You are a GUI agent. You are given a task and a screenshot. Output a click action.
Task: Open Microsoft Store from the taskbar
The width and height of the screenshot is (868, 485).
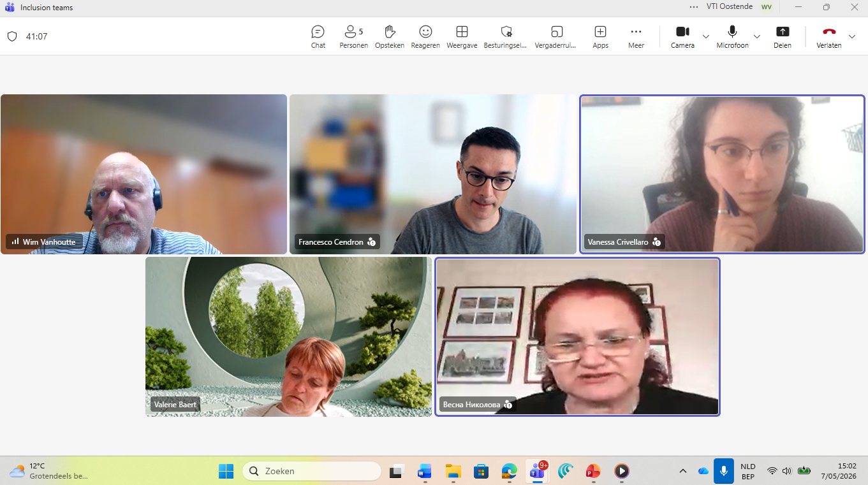point(481,471)
